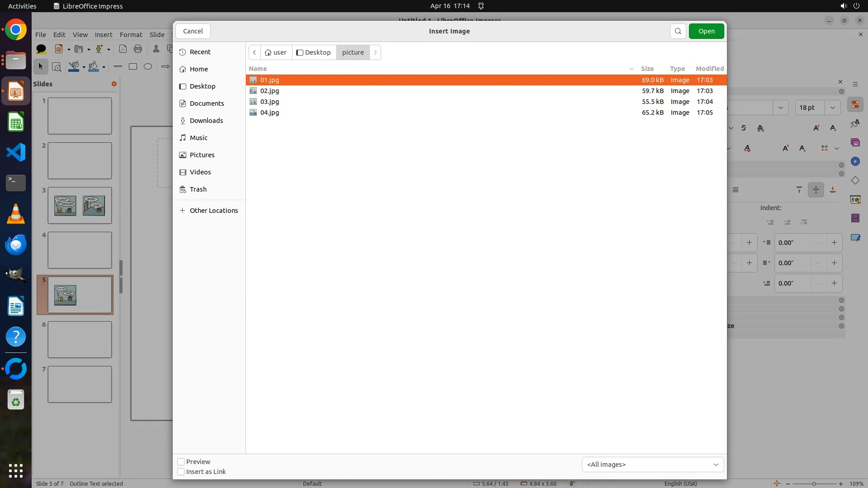Open the All images file filter dropdown
This screenshot has width=868, height=488.
click(652, 465)
